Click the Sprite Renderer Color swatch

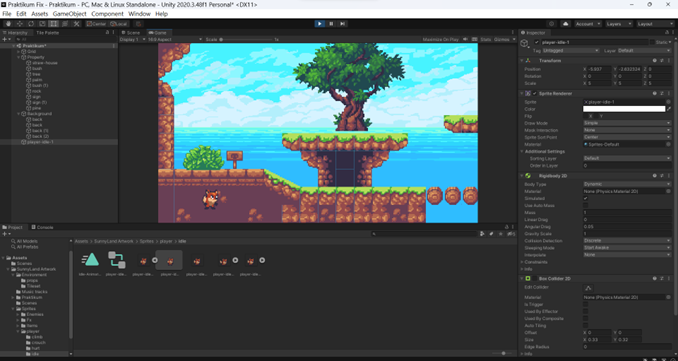624,109
